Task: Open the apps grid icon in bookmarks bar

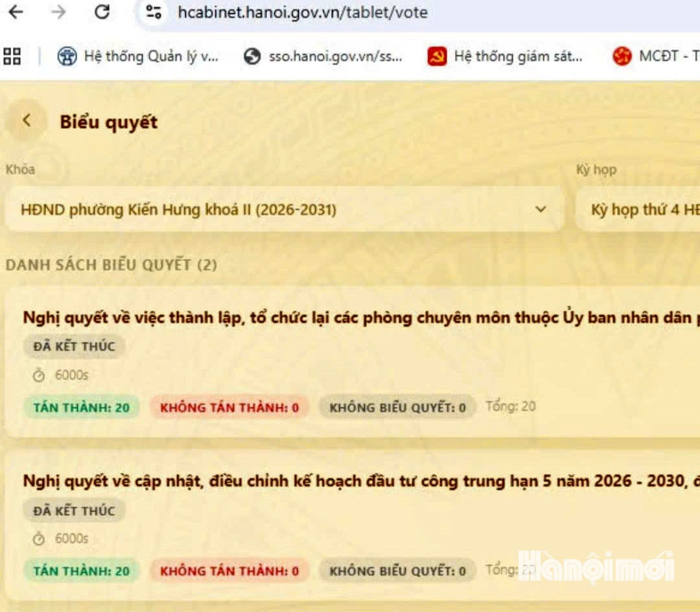Action: pyautogui.click(x=12, y=56)
